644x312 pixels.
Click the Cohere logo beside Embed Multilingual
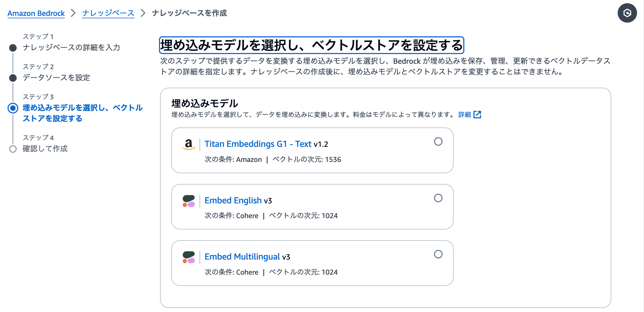pos(189,257)
